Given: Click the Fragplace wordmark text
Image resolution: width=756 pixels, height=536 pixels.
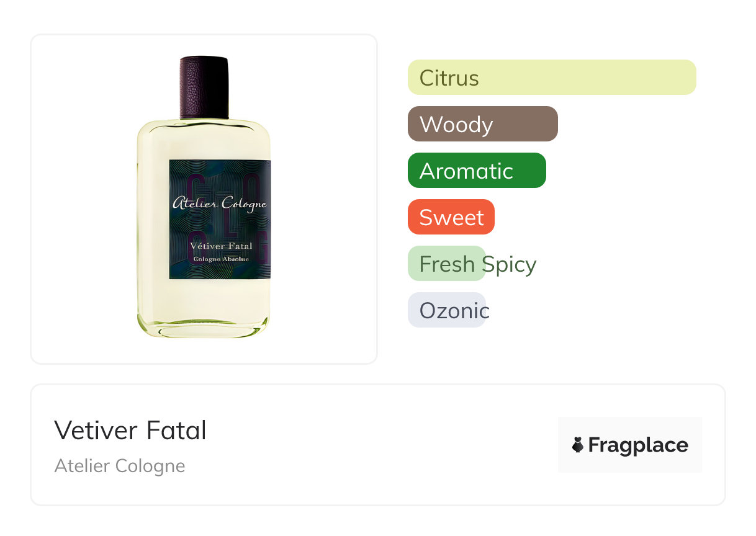Looking at the screenshot, I should pyautogui.click(x=638, y=445).
